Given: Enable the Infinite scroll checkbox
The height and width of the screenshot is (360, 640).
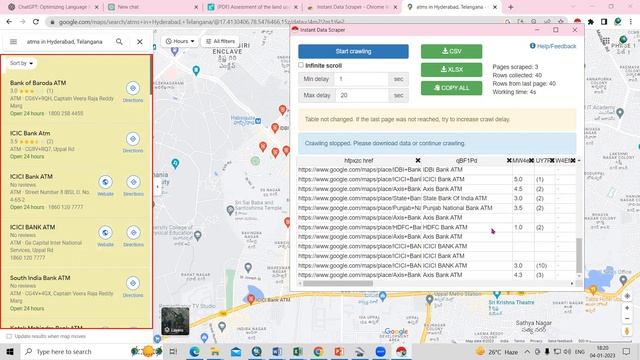Looking at the screenshot, I should [301, 65].
